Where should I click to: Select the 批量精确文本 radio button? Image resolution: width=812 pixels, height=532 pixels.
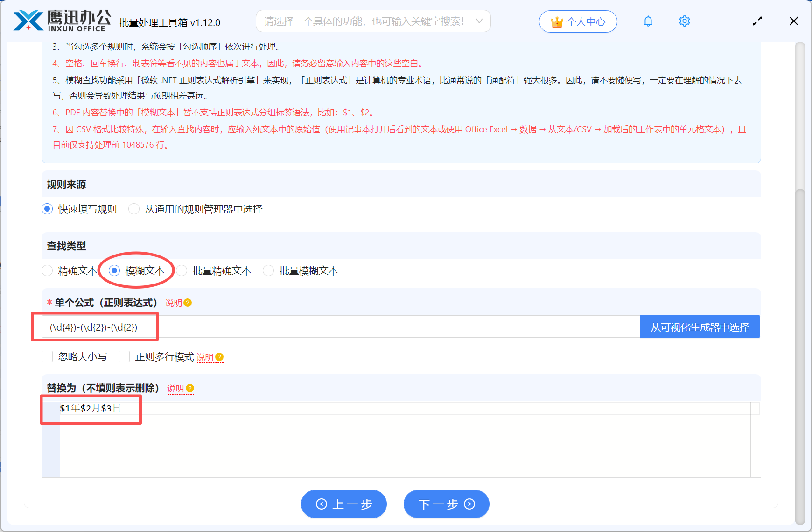click(181, 270)
